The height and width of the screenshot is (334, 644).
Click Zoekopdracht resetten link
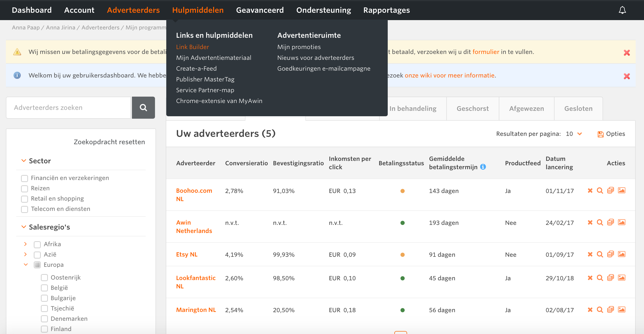109,142
